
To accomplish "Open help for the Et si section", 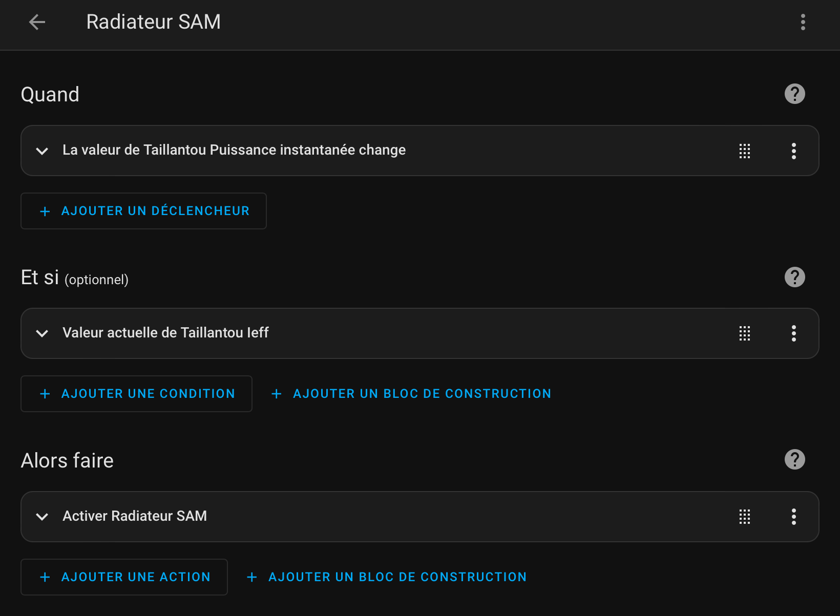I will coord(794,277).
